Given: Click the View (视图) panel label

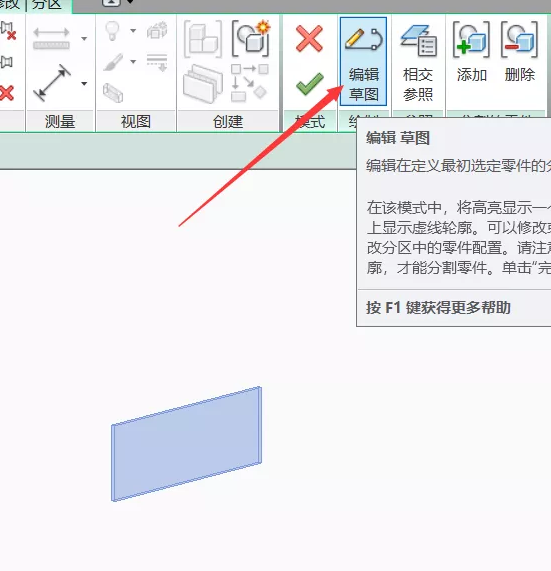Looking at the screenshot, I should click(136, 121).
